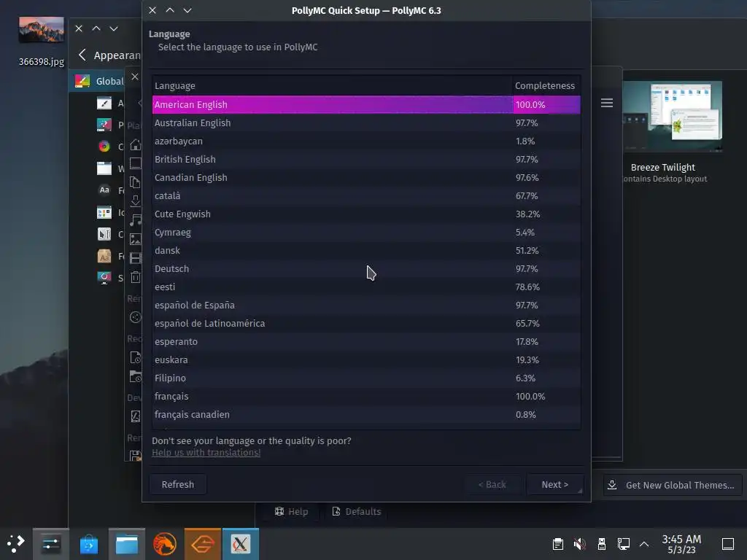Viewport: 747px width, 560px height.
Task: Open clipboard tray icon
Action: (x=558, y=544)
